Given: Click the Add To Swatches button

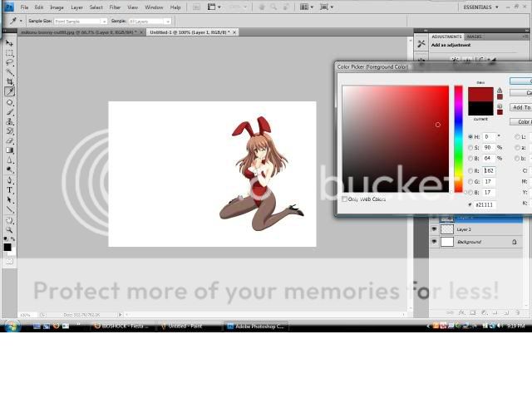Looking at the screenshot, I should click(521, 107).
